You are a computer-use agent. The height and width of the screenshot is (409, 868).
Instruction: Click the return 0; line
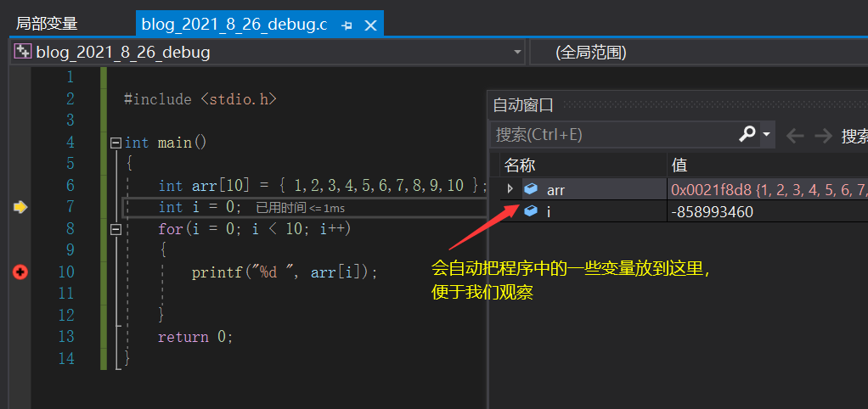pos(195,337)
